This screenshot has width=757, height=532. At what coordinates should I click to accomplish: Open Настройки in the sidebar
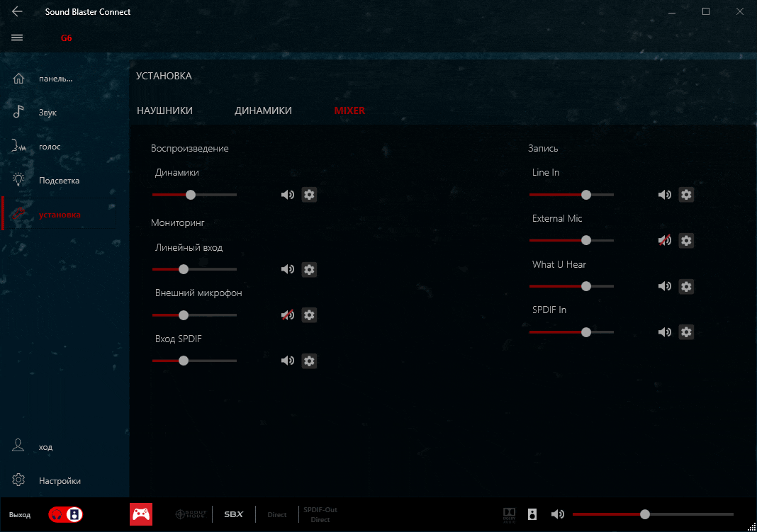60,481
